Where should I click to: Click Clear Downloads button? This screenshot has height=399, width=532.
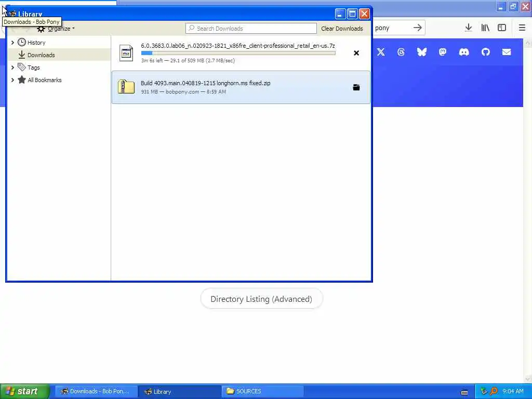coord(342,29)
